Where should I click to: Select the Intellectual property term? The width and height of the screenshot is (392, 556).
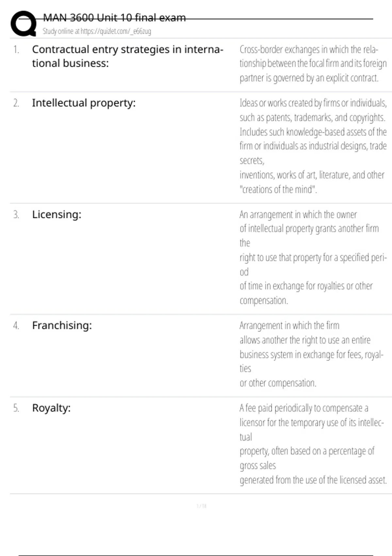[x=84, y=103]
